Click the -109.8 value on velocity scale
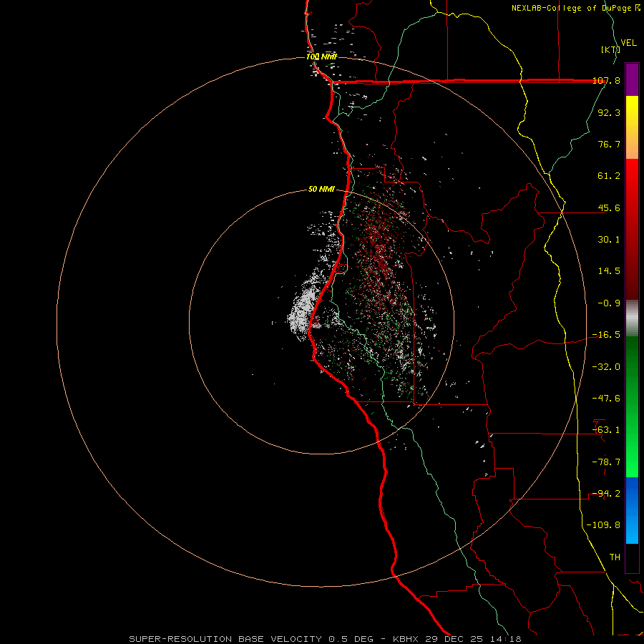Viewport: 644px width, 644px height. click(603, 525)
